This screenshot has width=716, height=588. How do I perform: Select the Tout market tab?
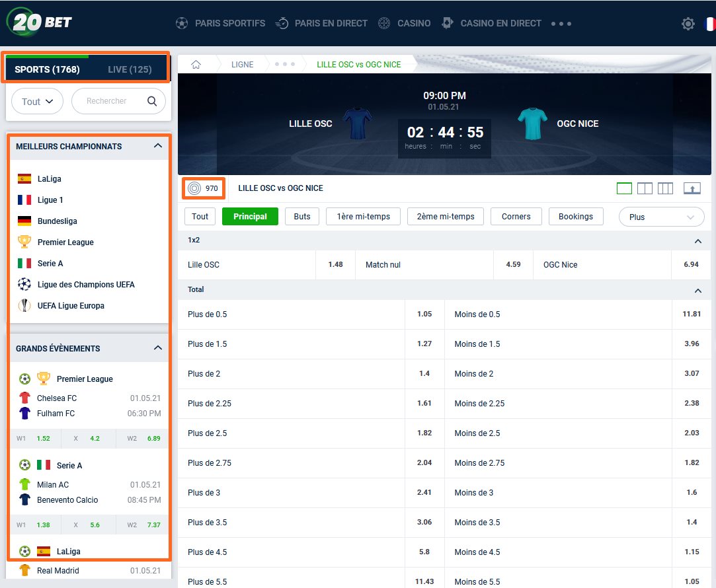tap(200, 216)
